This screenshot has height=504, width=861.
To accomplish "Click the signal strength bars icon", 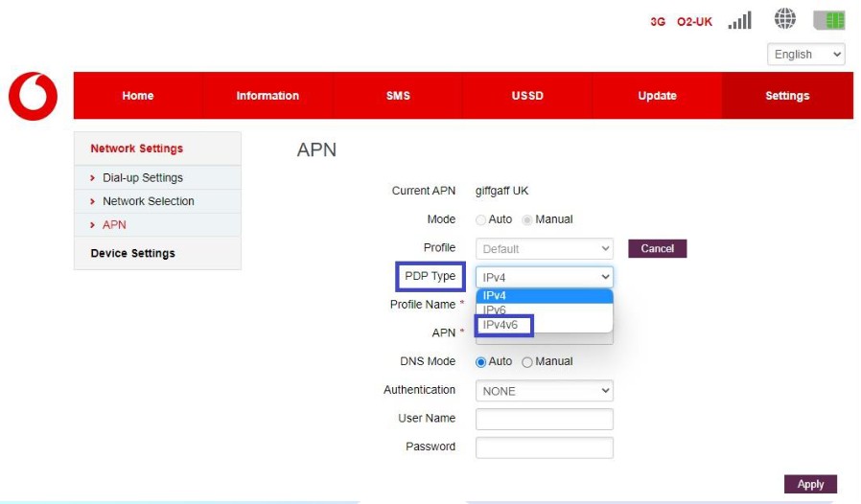I will (x=739, y=21).
